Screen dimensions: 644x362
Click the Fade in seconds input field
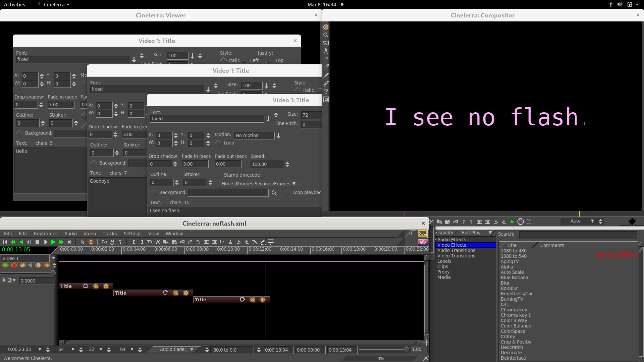195,164
